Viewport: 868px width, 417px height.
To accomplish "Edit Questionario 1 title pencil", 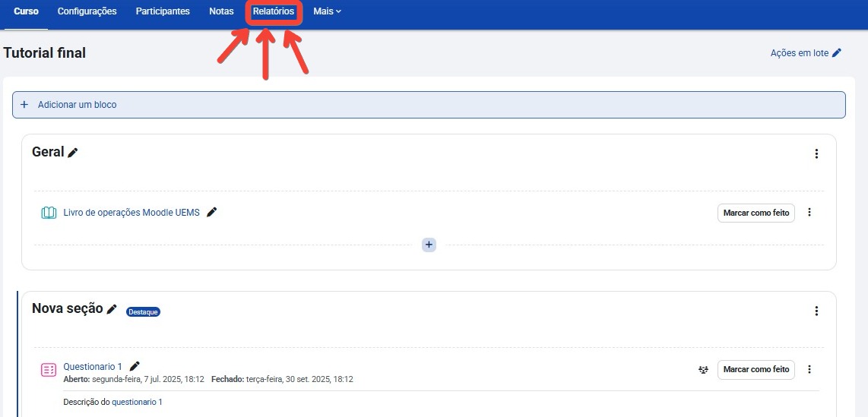I will click(135, 366).
